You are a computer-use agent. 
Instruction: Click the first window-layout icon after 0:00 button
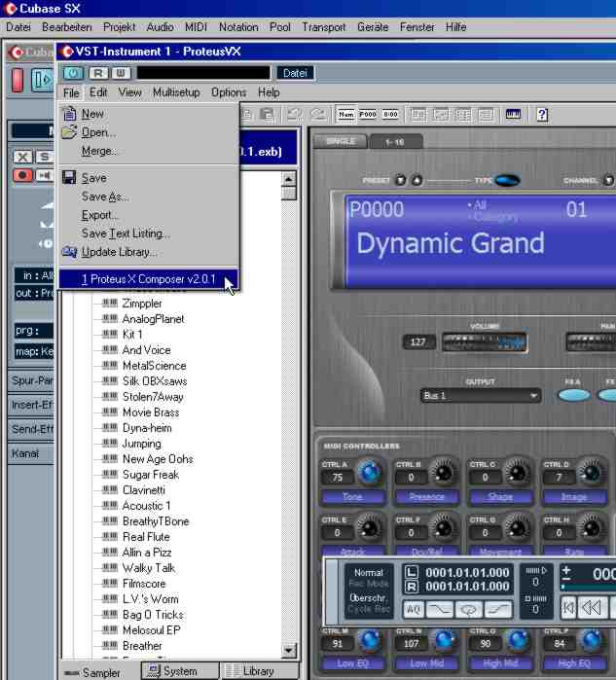point(418,115)
